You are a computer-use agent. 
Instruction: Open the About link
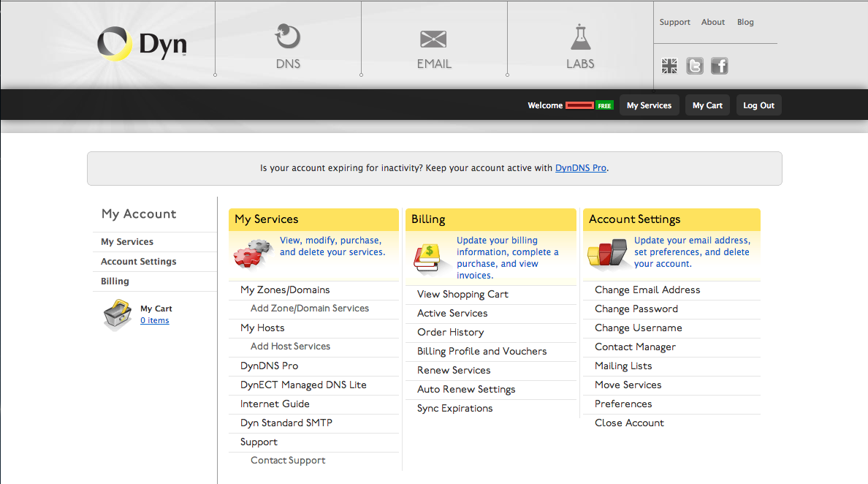pyautogui.click(x=712, y=22)
